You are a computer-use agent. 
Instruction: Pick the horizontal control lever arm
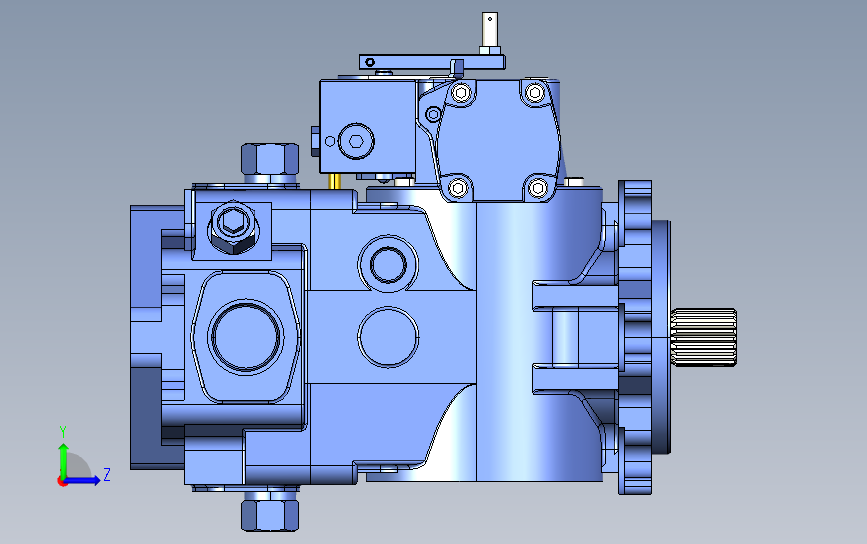click(x=431, y=61)
